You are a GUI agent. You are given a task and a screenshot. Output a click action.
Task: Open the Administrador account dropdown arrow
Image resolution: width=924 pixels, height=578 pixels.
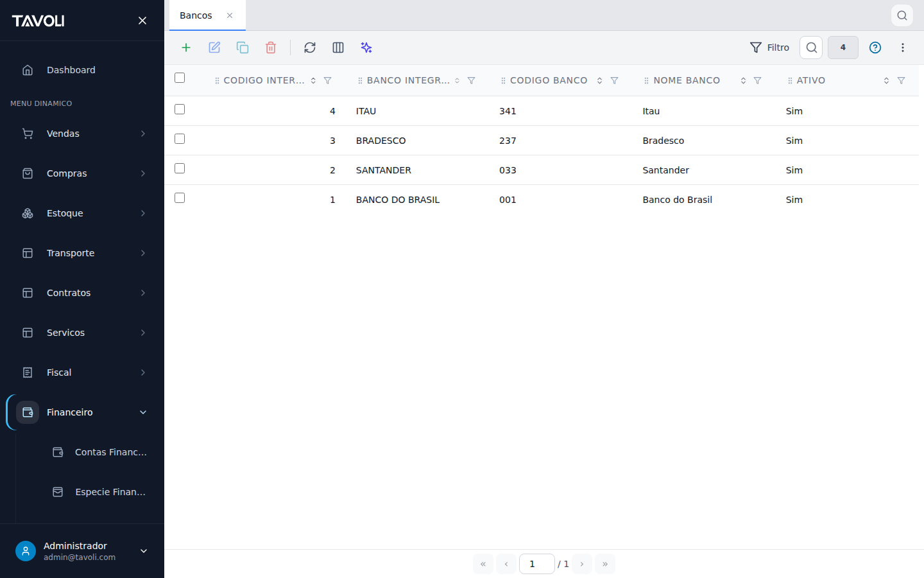(144, 551)
